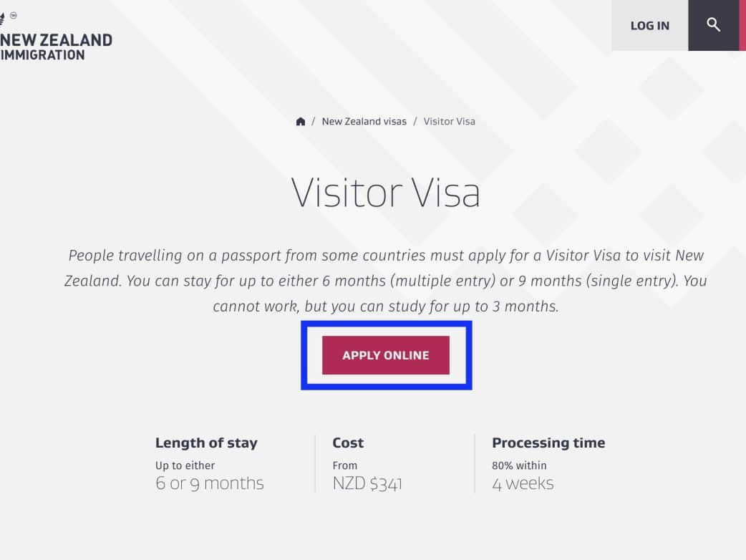Viewport: 746px width, 560px height.
Task: Click the Up to either label
Action: (185, 465)
